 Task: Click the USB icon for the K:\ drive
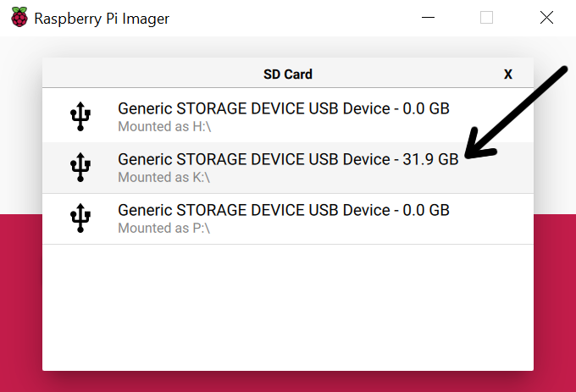tap(80, 168)
